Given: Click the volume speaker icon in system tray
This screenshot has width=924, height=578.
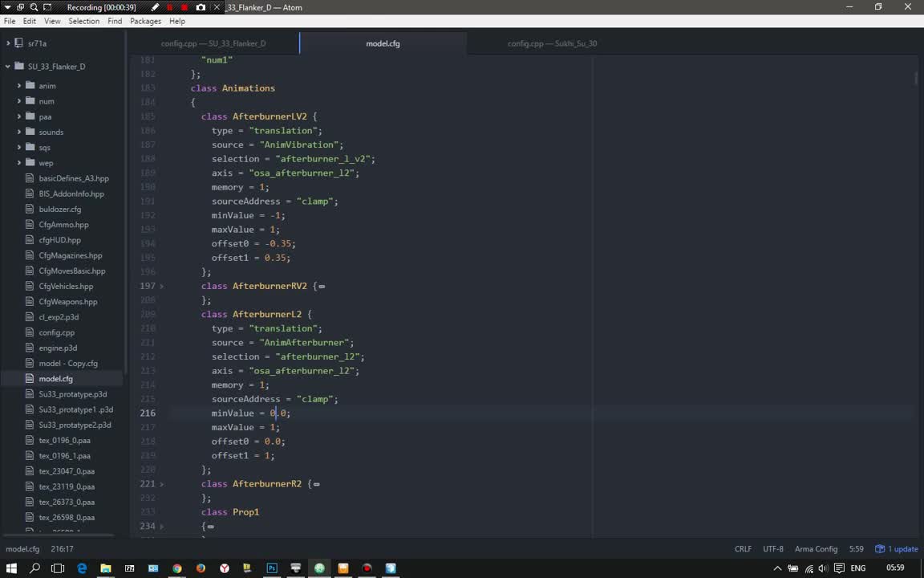Looking at the screenshot, I should (x=822, y=568).
